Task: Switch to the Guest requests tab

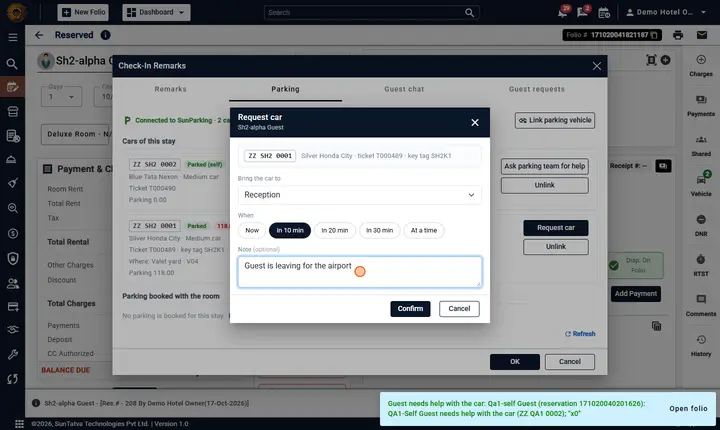Action: (x=536, y=89)
